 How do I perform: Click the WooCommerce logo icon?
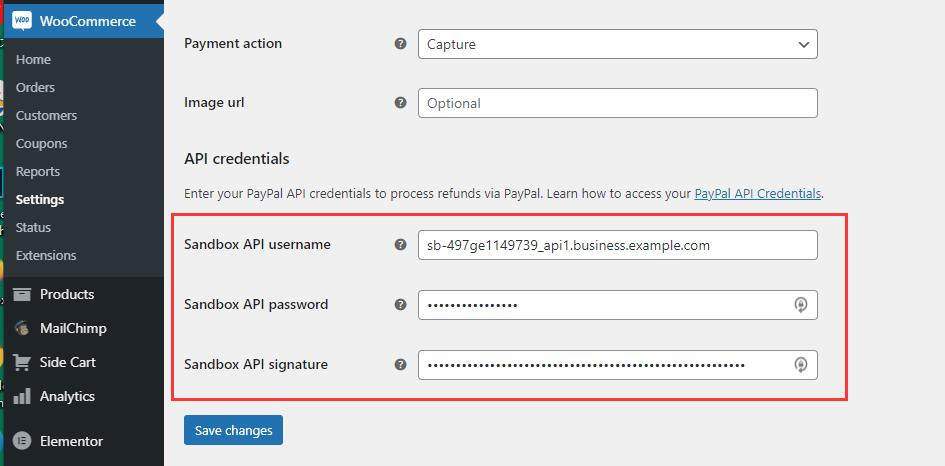[22, 21]
